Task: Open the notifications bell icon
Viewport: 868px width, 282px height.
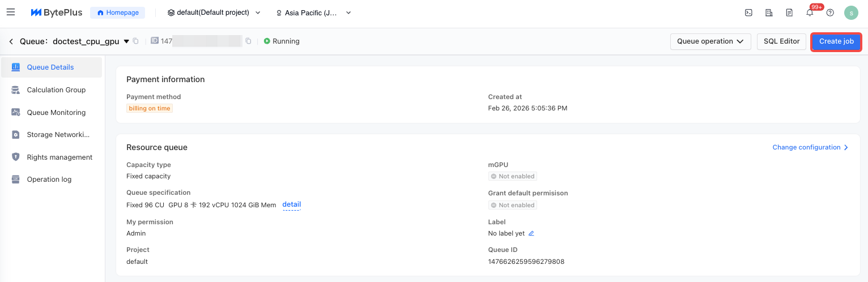Action: tap(810, 12)
